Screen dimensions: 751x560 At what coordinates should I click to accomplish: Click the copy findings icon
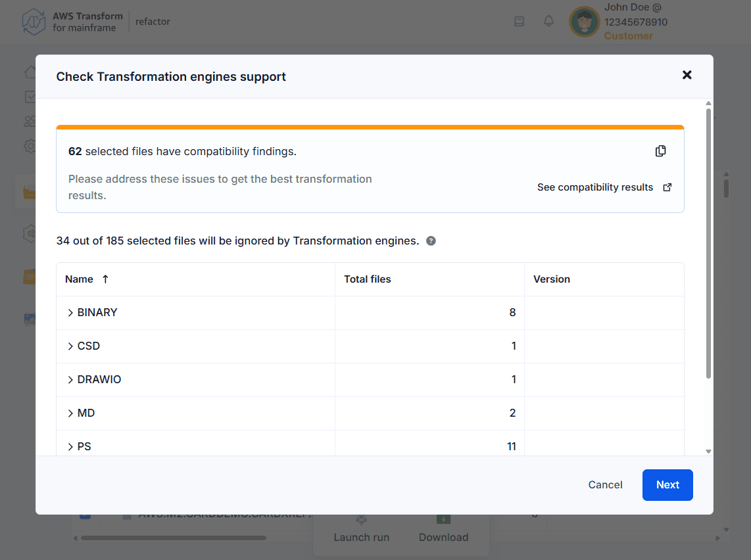[660, 151]
